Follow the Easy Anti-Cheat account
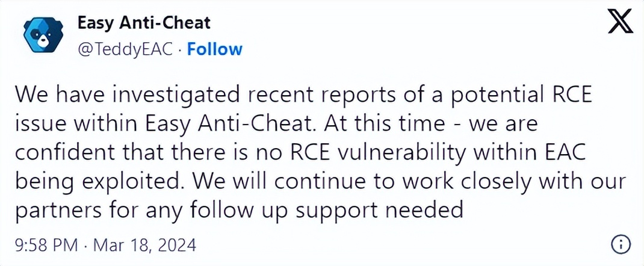644x266 pixels. pyautogui.click(x=215, y=49)
